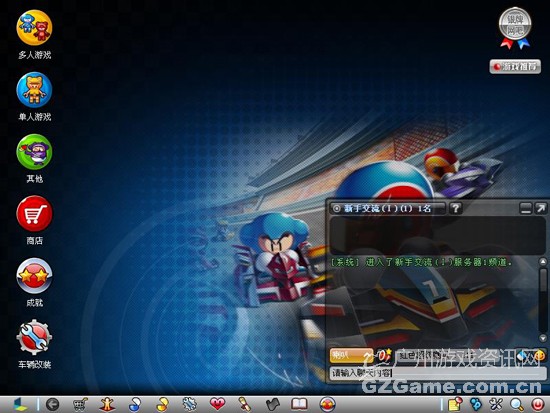550x413 pixels.
Task: Expand the chat channel type dropdown
Action: tap(351, 355)
